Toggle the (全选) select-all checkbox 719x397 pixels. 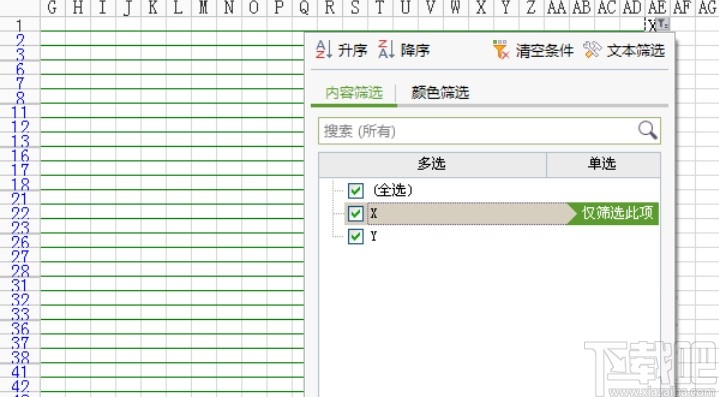[355, 190]
